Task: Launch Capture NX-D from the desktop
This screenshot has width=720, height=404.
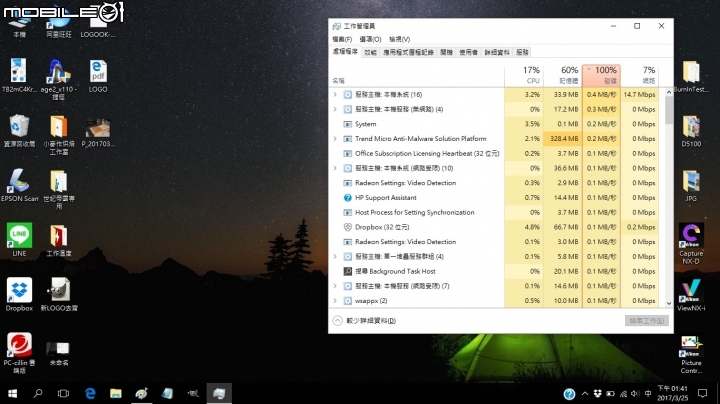Action: [691, 244]
